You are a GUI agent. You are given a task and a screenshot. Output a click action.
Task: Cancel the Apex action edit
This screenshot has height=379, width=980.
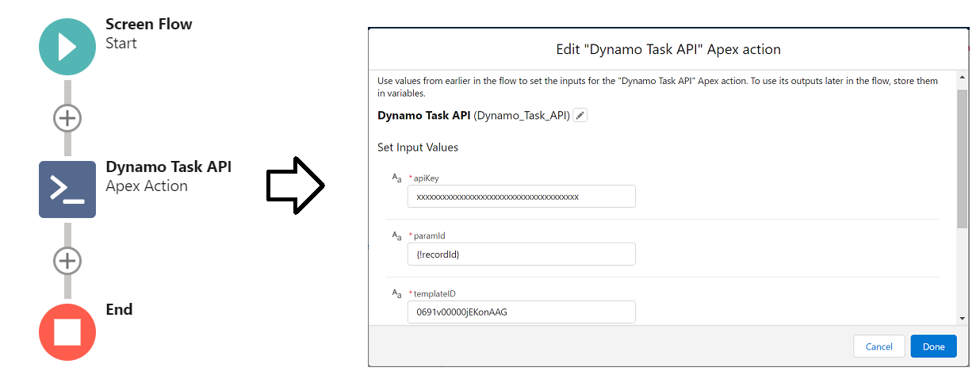tap(879, 346)
